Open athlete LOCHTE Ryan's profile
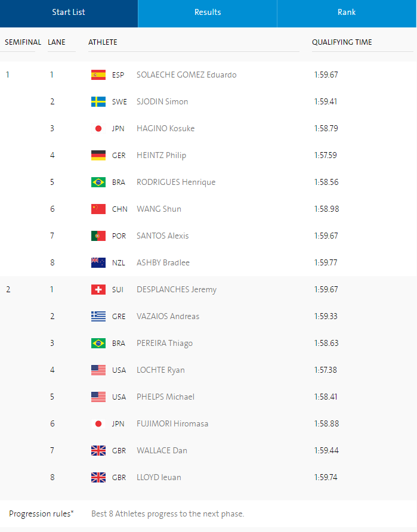 (x=160, y=370)
